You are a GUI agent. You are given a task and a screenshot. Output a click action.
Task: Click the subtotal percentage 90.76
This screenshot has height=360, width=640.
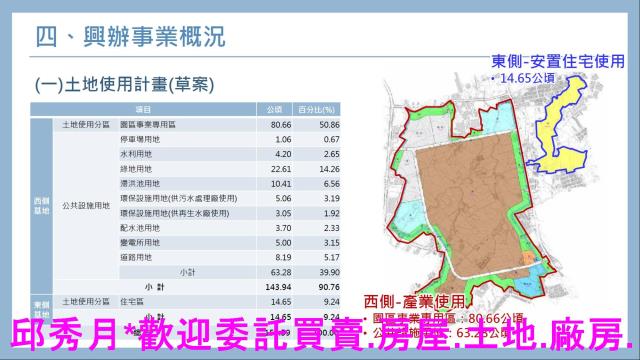[329, 287]
